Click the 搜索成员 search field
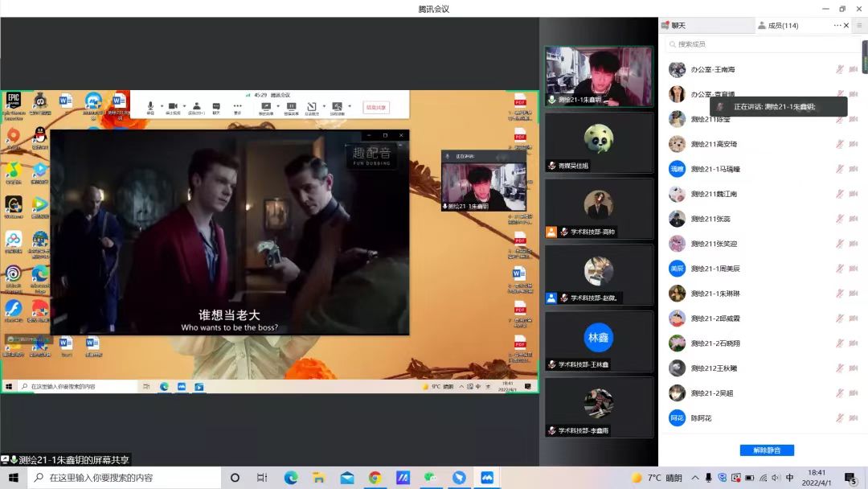868x489 pixels. 755,44
